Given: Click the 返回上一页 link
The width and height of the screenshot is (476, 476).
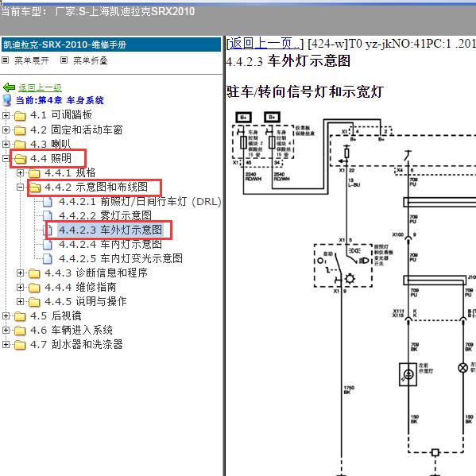Looking at the screenshot, I should tap(264, 44).
